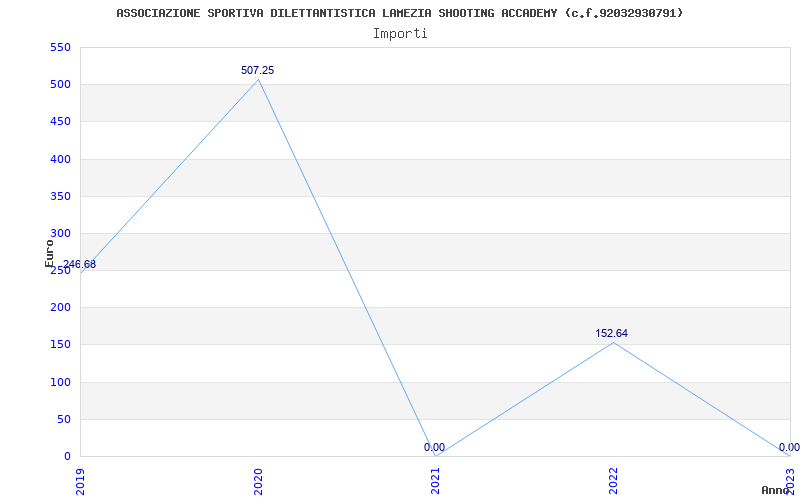Click the 0.00 label at 2023

789,447
